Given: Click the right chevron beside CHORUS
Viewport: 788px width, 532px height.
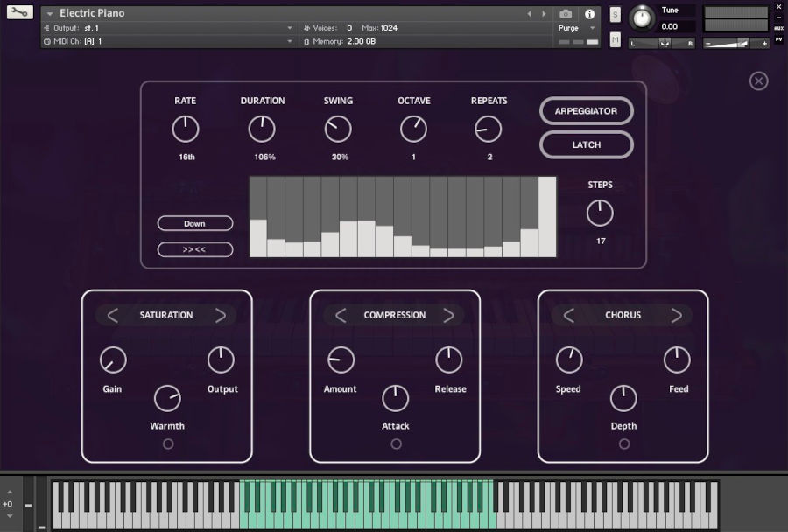Looking at the screenshot, I should point(676,315).
